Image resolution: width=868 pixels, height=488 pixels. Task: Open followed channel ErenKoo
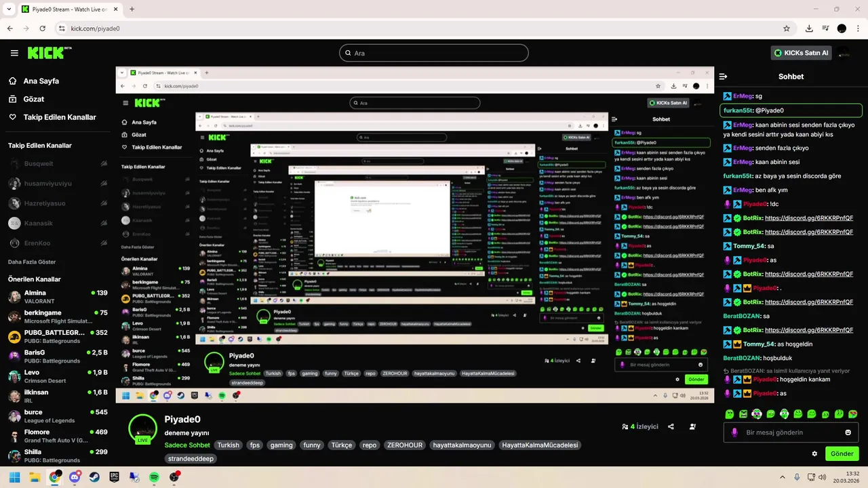(x=58, y=243)
